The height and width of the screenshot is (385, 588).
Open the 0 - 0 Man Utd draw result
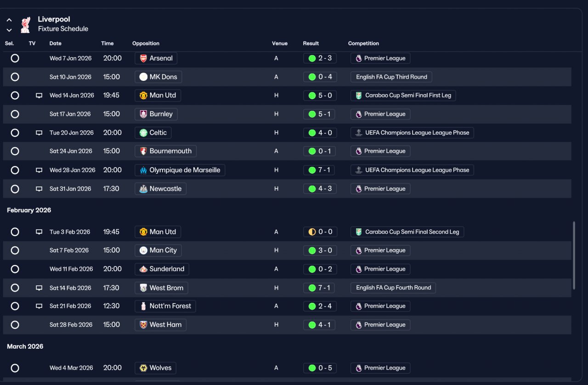pyautogui.click(x=320, y=232)
